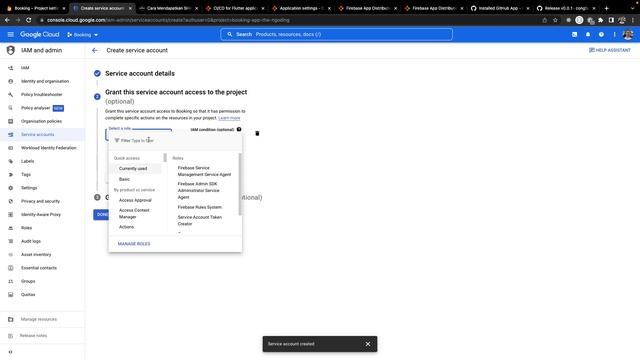Open a new browser tab with plus
This screenshot has height=360, width=640.
[607, 8]
